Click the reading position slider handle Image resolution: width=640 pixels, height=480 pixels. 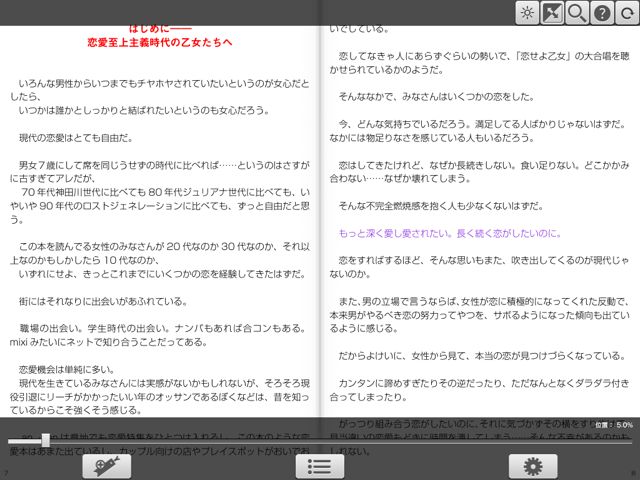[46, 440]
